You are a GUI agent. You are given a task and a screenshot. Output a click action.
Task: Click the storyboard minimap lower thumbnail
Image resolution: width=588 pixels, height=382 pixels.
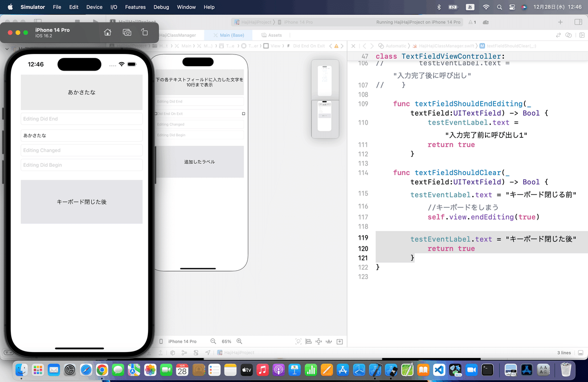pyautogui.click(x=325, y=116)
